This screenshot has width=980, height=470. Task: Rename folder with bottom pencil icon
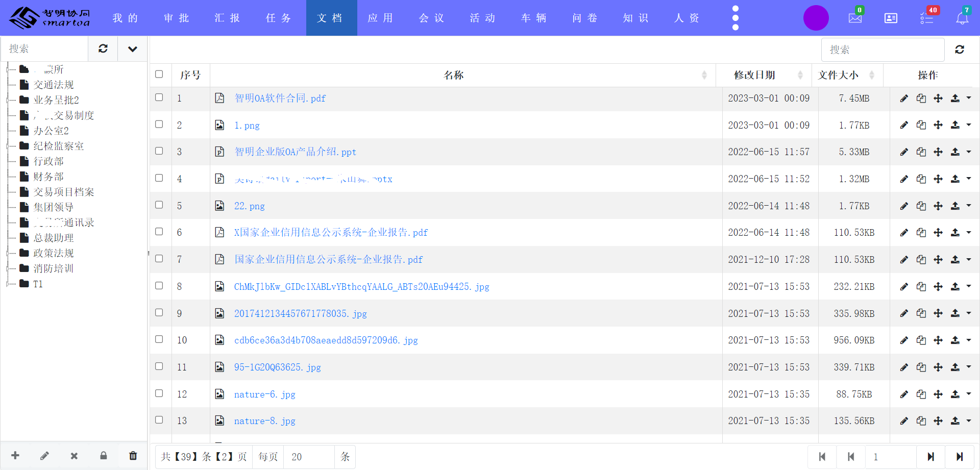coord(44,456)
